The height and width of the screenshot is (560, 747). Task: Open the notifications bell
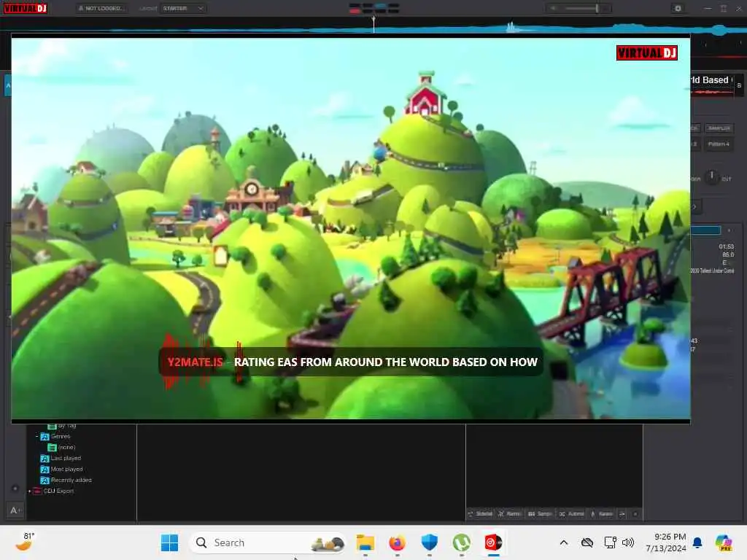click(697, 542)
